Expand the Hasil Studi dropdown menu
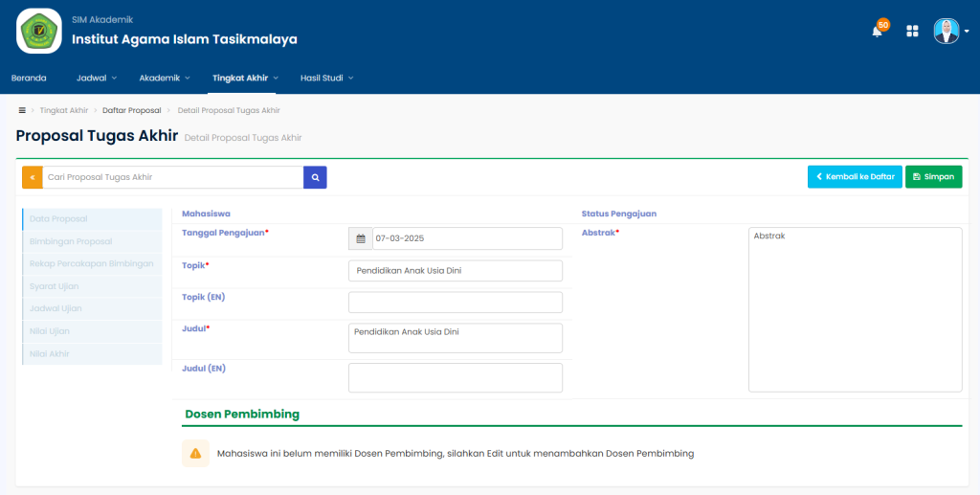 pos(326,78)
